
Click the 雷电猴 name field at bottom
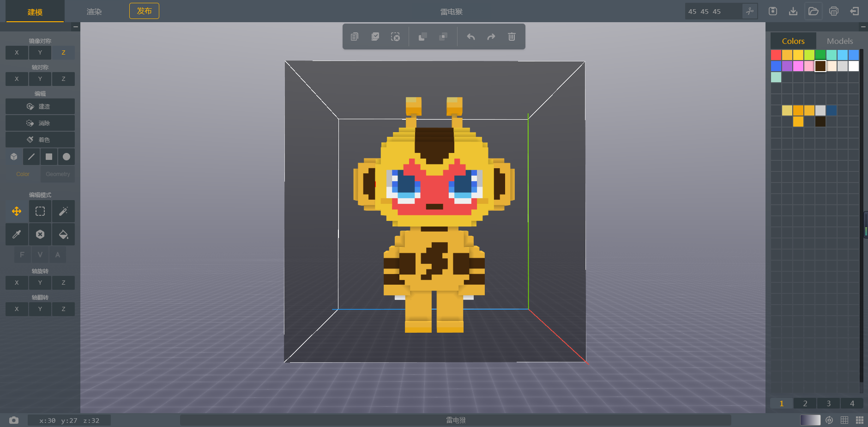click(x=456, y=420)
